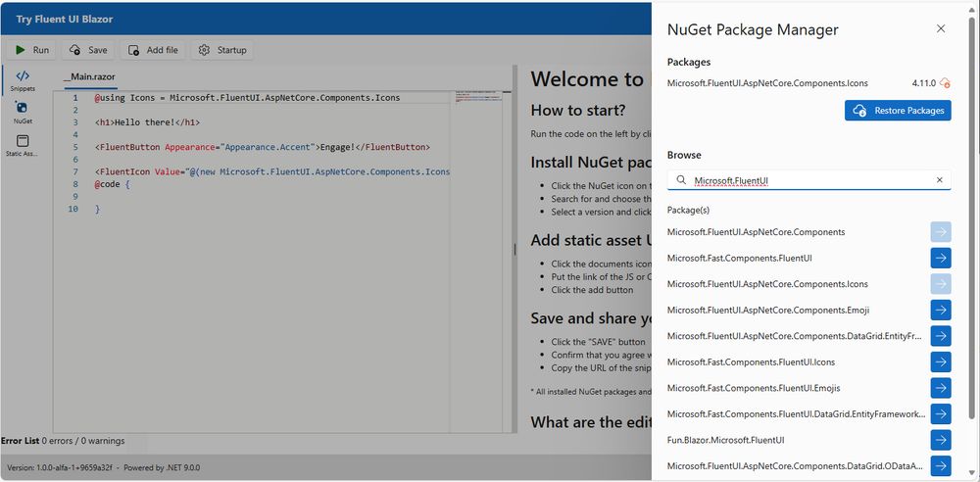Close the NuGet Package Manager panel

pos(941,28)
